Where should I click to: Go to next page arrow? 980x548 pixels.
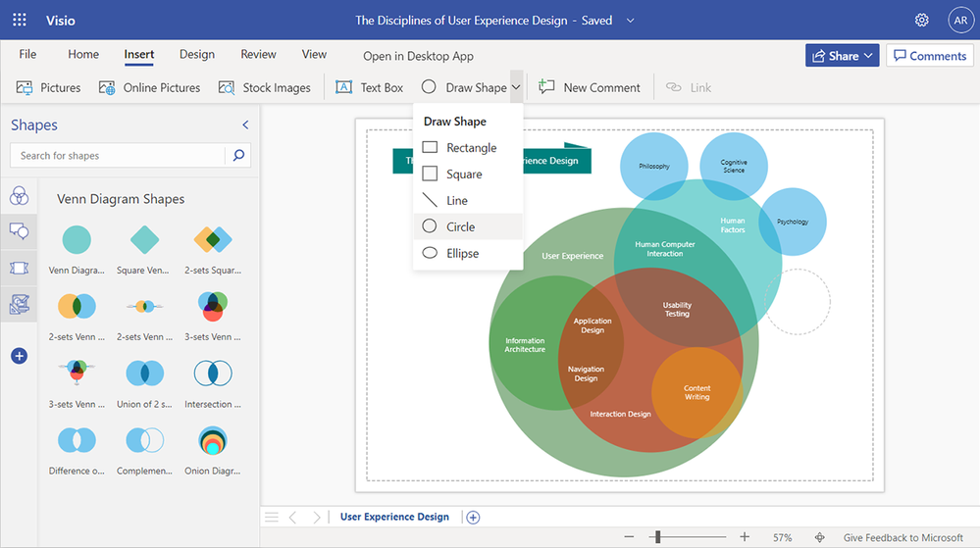tap(316, 517)
